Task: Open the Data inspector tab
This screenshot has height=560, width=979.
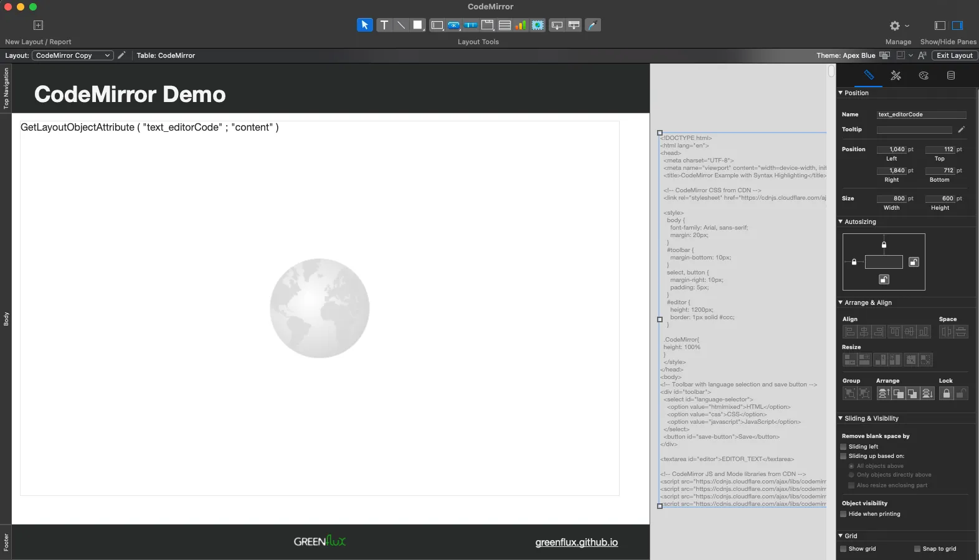Action: tap(951, 75)
